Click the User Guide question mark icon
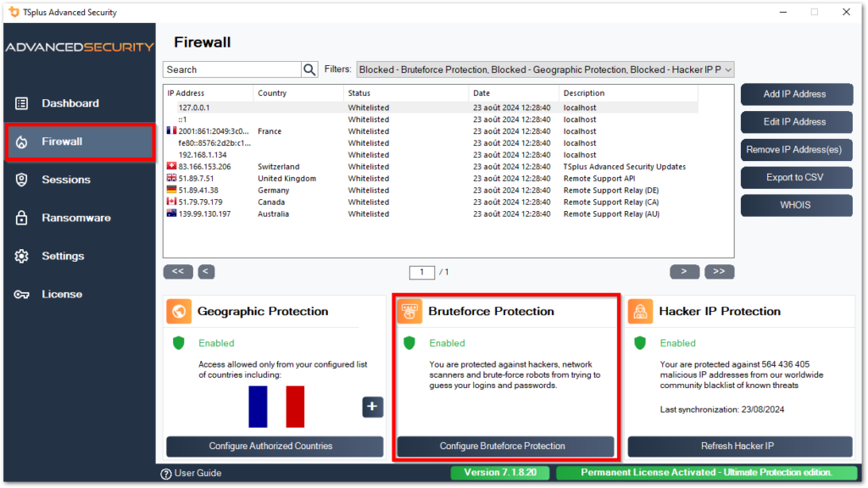868x488 pixels. click(166, 473)
